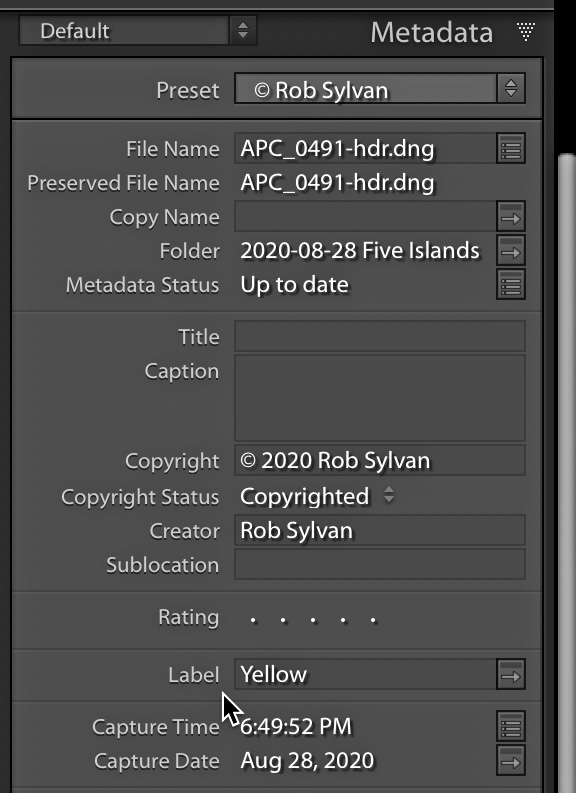576x793 pixels.
Task: Click into the Title field
Action: [x=380, y=336]
